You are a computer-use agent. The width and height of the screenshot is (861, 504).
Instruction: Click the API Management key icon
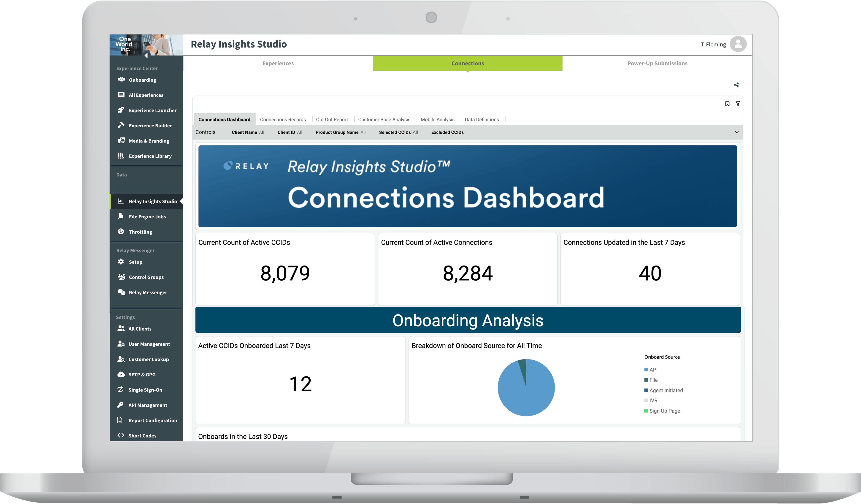point(120,405)
